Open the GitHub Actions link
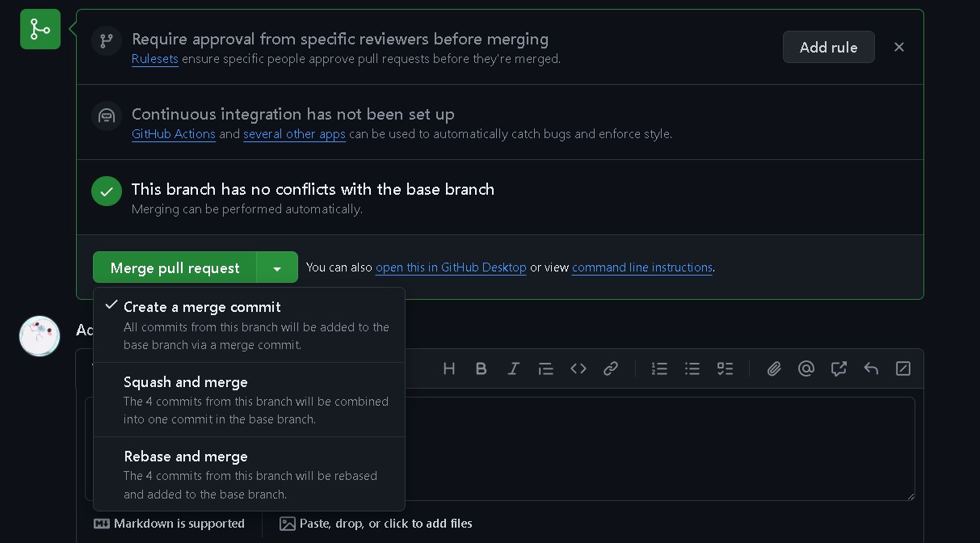 click(x=173, y=134)
